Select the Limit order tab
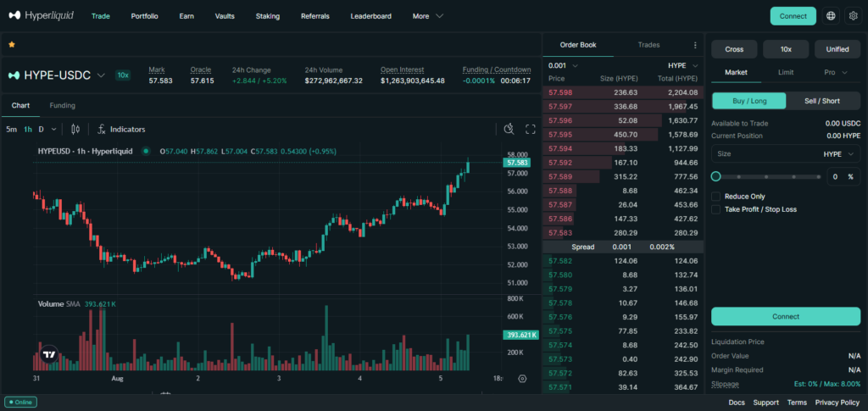 click(x=786, y=72)
